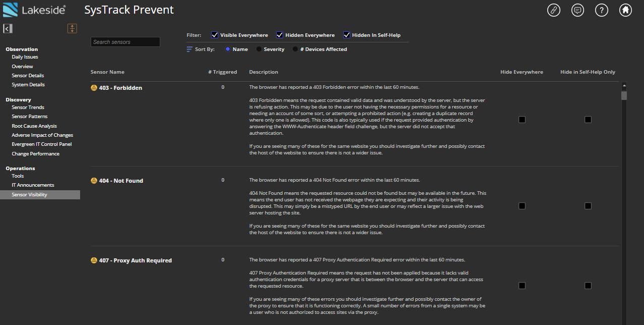Select the 404 - Not Found sensor name
Screen dimensions: 644x325
coord(121,181)
